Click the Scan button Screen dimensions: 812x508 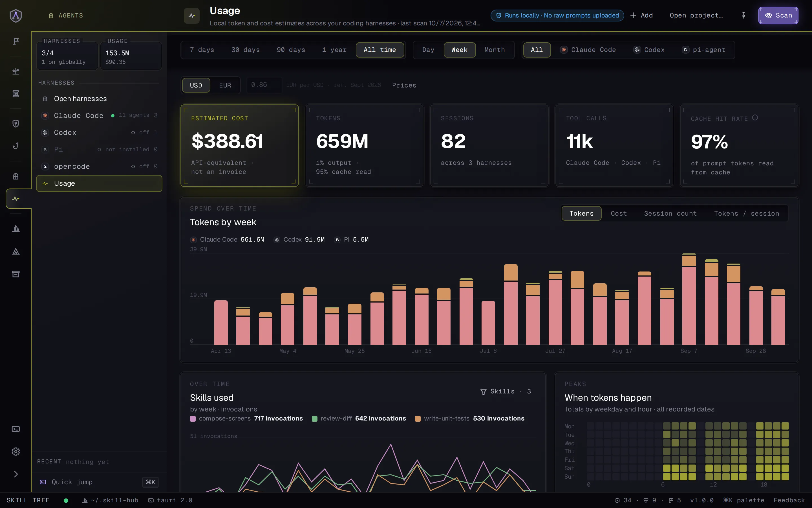pos(778,16)
